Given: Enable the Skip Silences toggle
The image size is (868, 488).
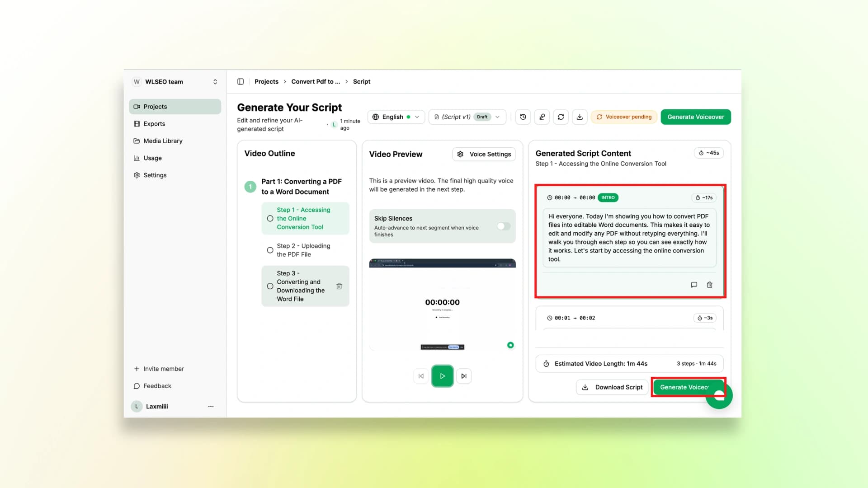Looking at the screenshot, I should tap(503, 226).
